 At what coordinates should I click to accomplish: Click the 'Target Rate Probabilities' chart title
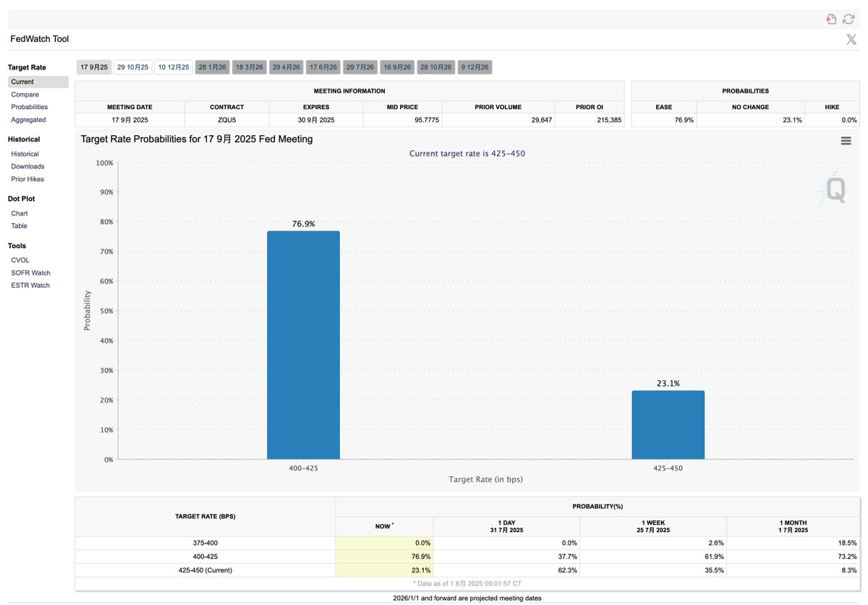[197, 139]
